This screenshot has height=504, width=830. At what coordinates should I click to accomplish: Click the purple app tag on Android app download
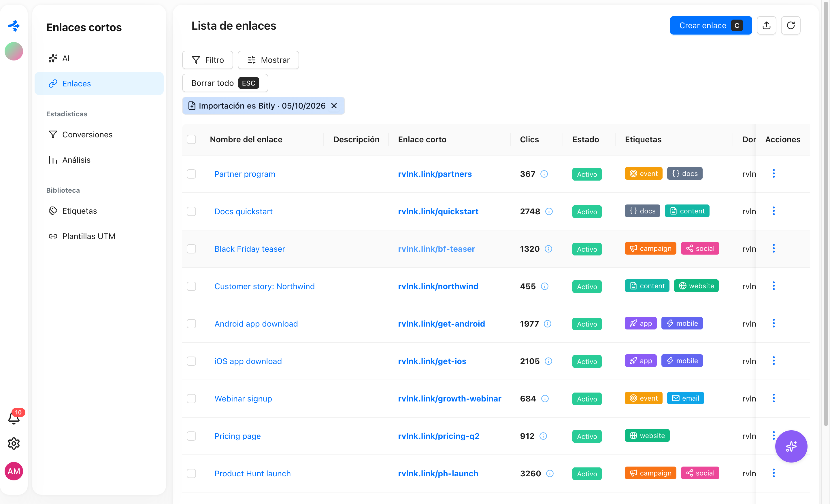pyautogui.click(x=641, y=323)
